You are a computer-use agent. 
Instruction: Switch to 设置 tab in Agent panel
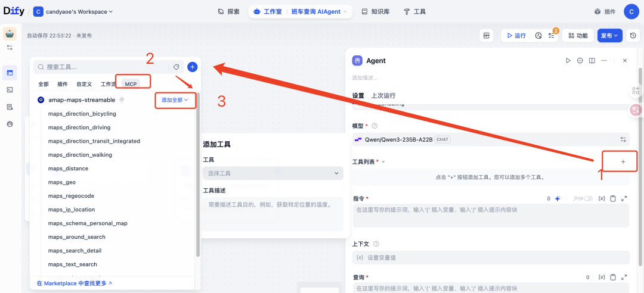point(358,96)
